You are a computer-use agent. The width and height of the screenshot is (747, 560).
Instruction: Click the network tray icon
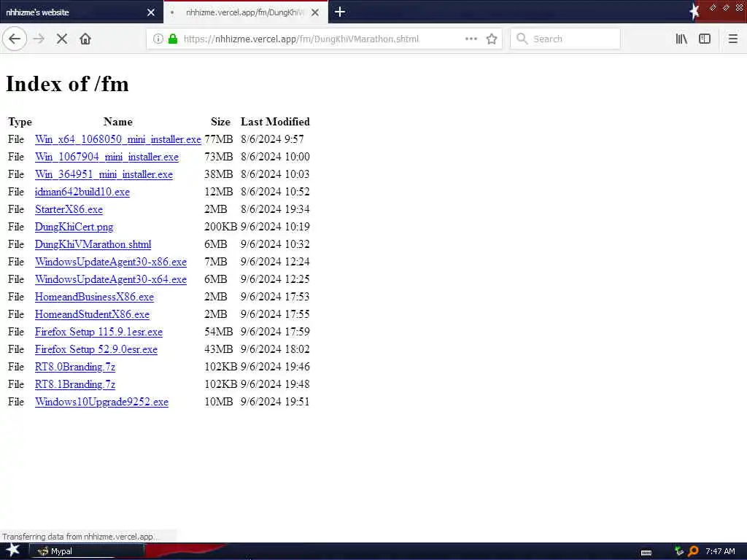point(679,551)
